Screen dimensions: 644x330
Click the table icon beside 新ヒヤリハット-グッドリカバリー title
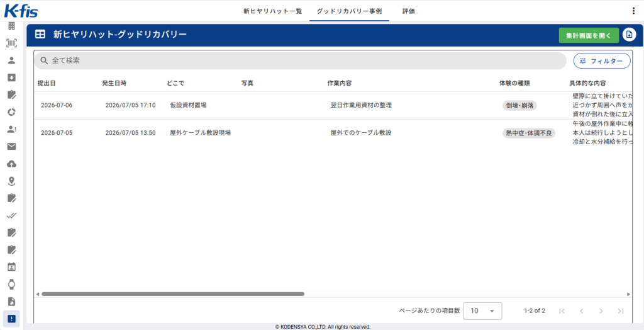(40, 35)
